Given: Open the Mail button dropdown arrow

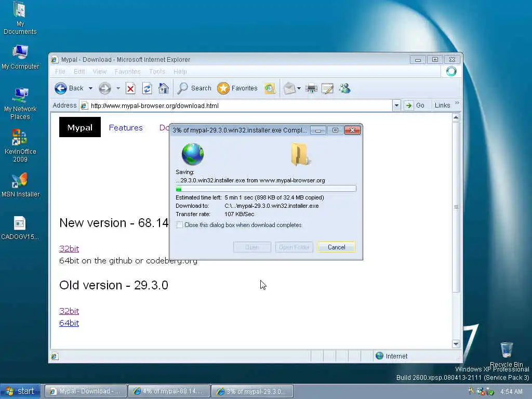Looking at the screenshot, I should pos(299,88).
